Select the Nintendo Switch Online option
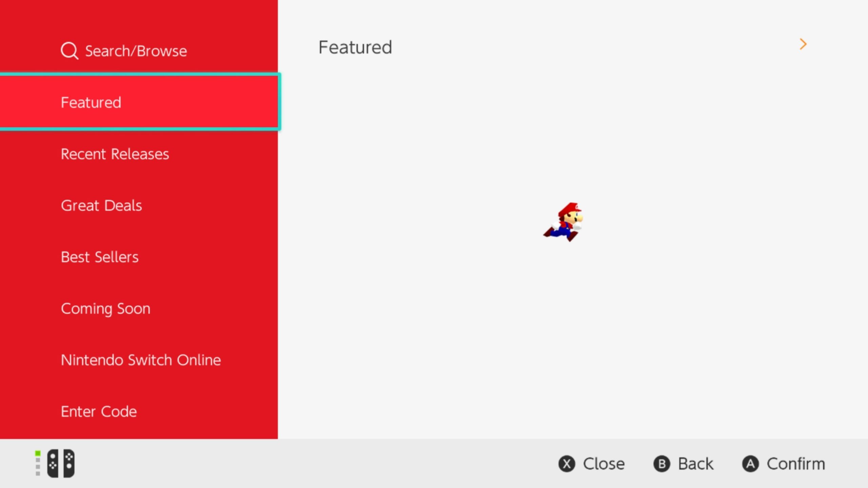The width and height of the screenshot is (868, 488). (141, 359)
